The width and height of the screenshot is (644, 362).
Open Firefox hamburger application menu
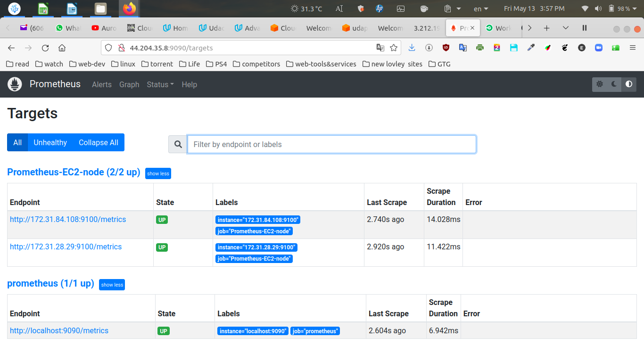pos(633,48)
